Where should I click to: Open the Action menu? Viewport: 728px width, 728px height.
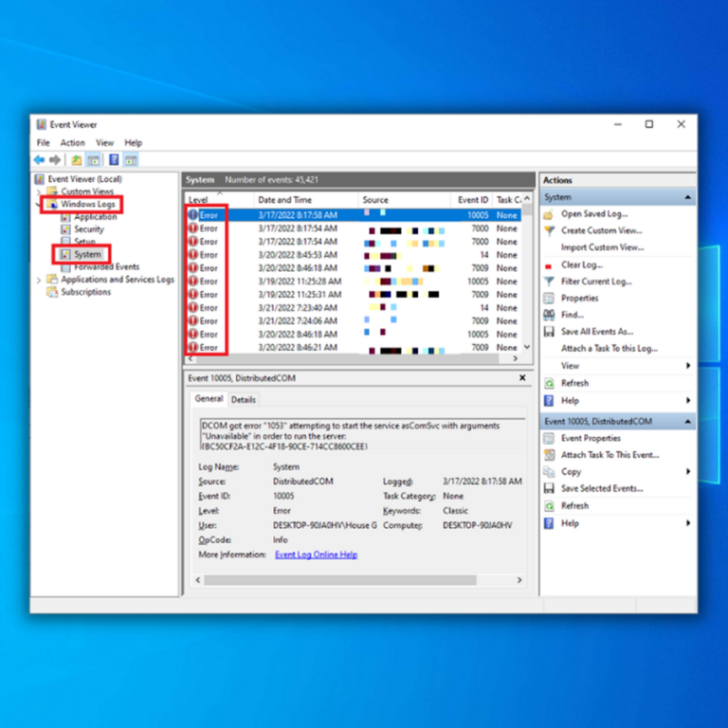pyautogui.click(x=72, y=143)
